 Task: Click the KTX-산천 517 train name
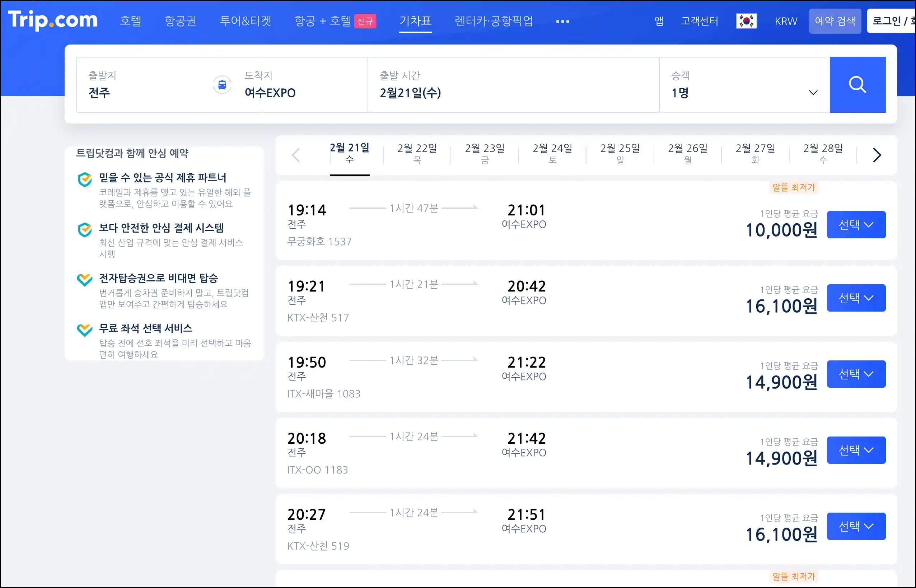click(318, 318)
